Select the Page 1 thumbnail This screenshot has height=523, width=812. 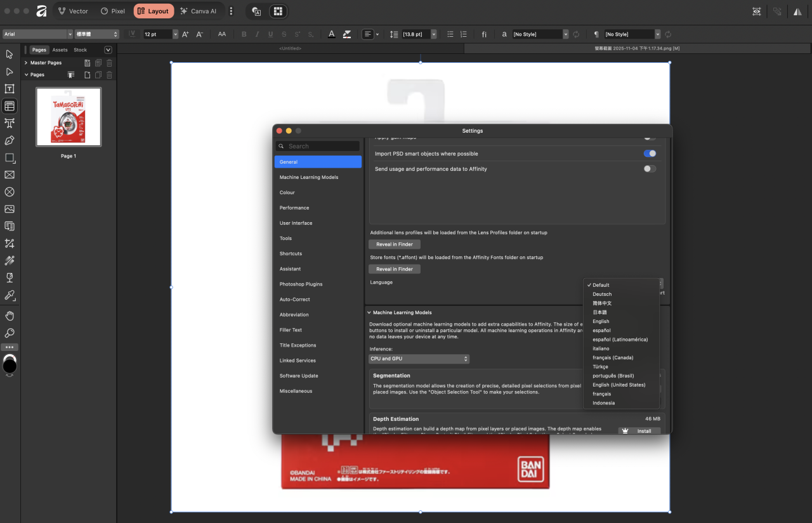68,117
